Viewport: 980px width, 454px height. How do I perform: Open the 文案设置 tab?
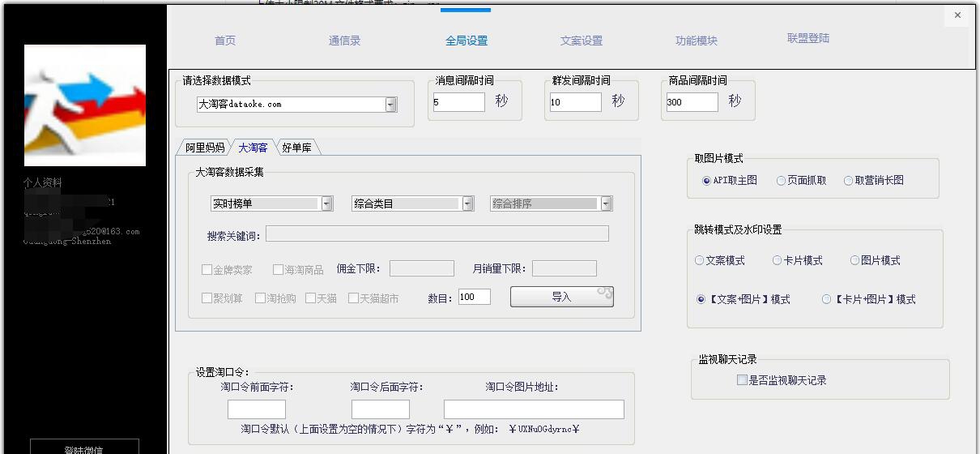tap(581, 41)
